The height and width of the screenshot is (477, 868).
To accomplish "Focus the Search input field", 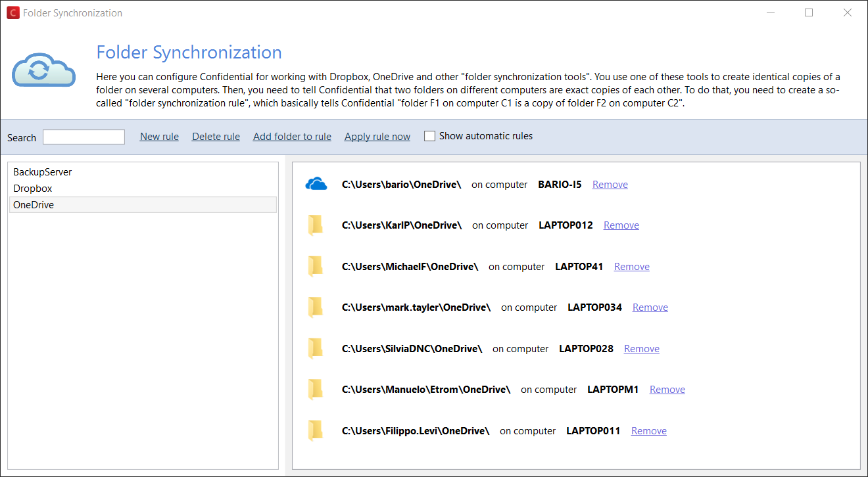I will click(84, 137).
